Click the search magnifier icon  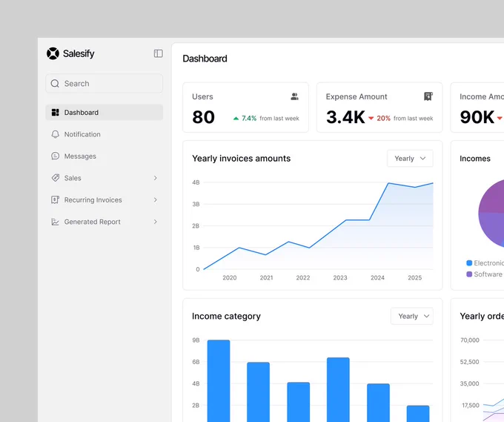pyautogui.click(x=55, y=84)
